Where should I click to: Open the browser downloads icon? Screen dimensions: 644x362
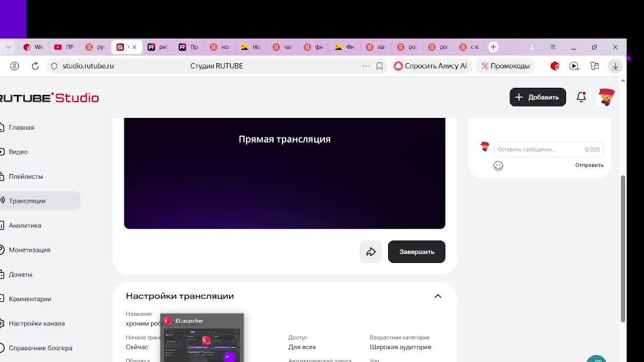(615, 65)
